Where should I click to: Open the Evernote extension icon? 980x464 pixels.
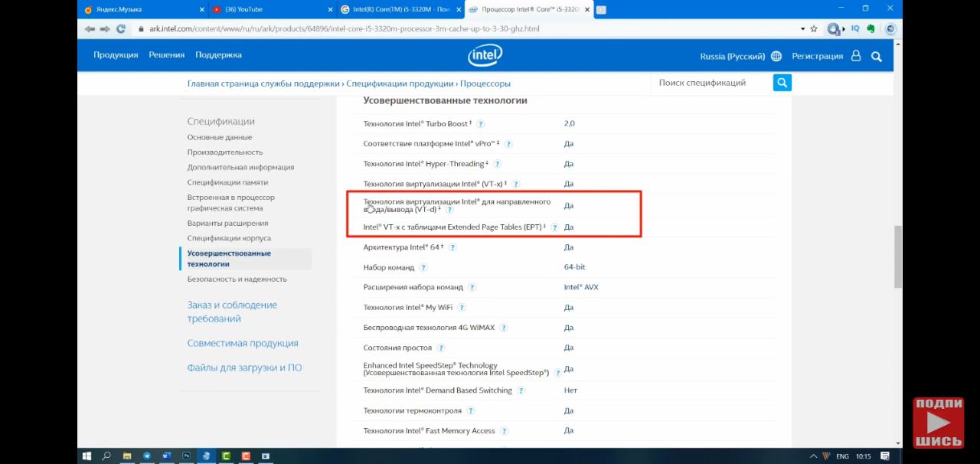pos(871,28)
